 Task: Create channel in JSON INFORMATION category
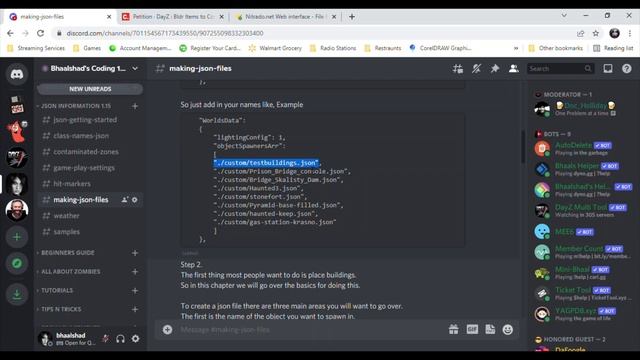coord(135,106)
